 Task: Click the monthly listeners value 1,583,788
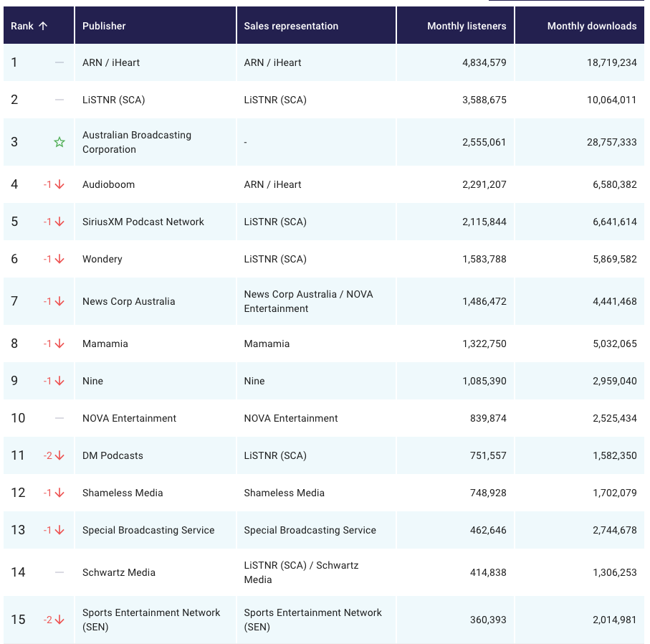point(484,260)
